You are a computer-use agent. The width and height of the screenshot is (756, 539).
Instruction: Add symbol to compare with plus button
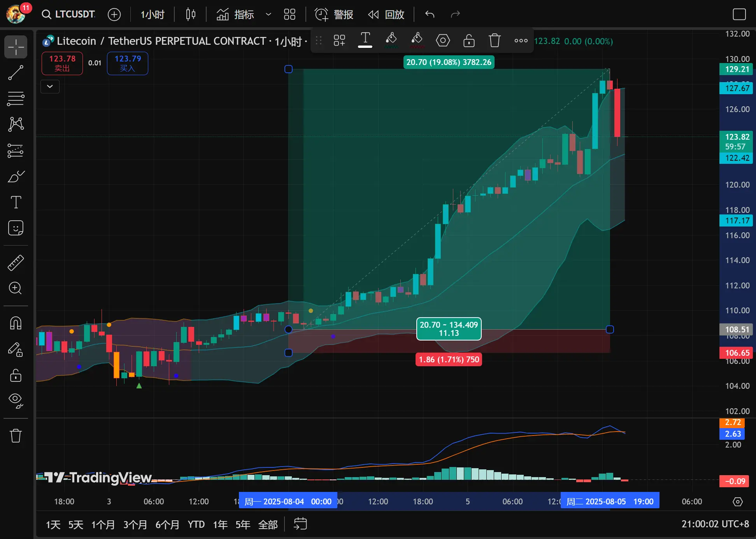point(114,14)
